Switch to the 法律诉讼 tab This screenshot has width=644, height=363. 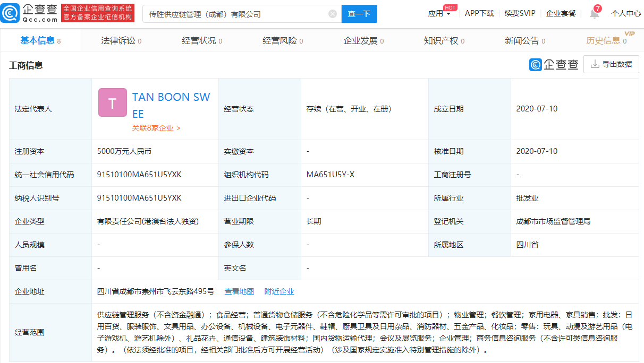(x=121, y=40)
